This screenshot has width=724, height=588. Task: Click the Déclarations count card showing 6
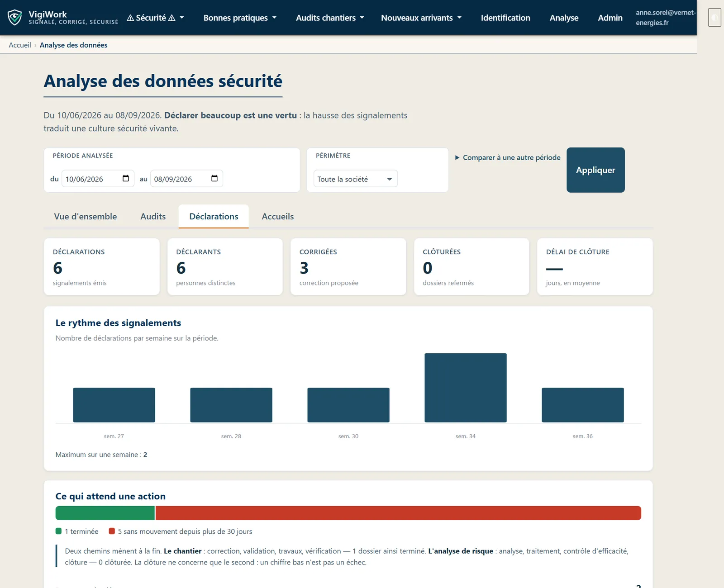click(102, 267)
